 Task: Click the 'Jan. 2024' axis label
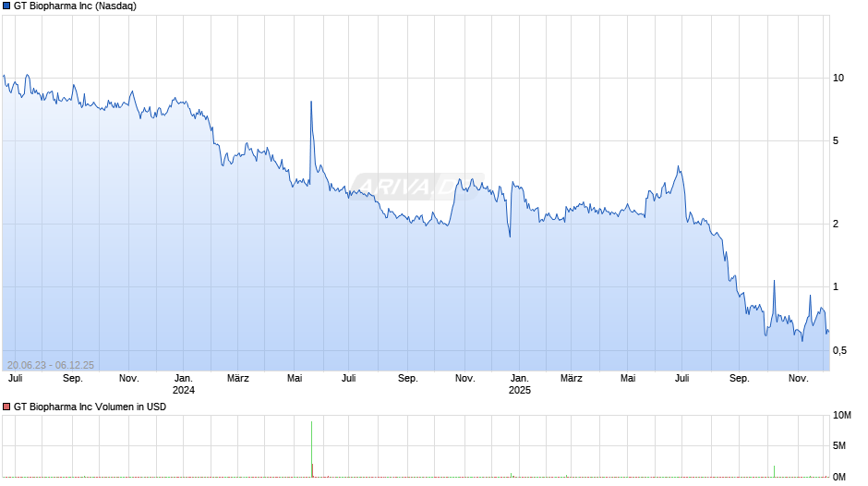(183, 384)
